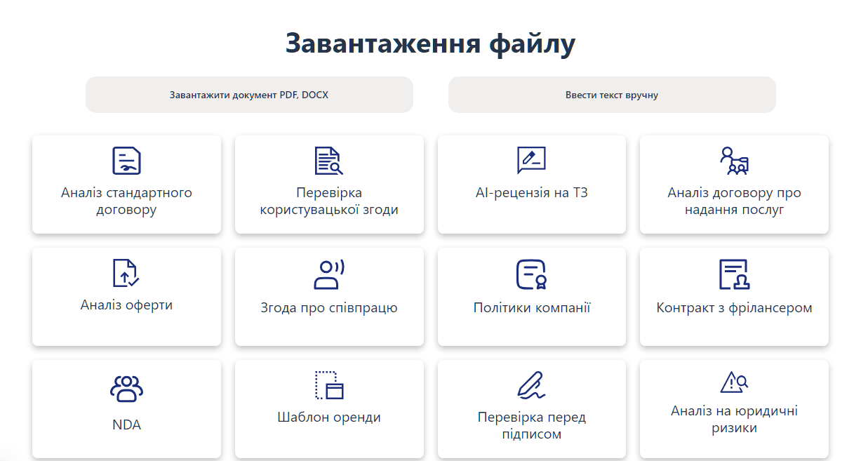Select the certificate document icon for Політики компанії
The image size is (868, 461).
click(531, 273)
